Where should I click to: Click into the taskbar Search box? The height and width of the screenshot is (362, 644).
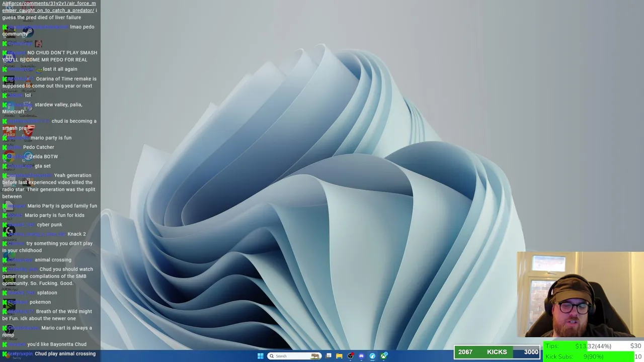[294, 356]
